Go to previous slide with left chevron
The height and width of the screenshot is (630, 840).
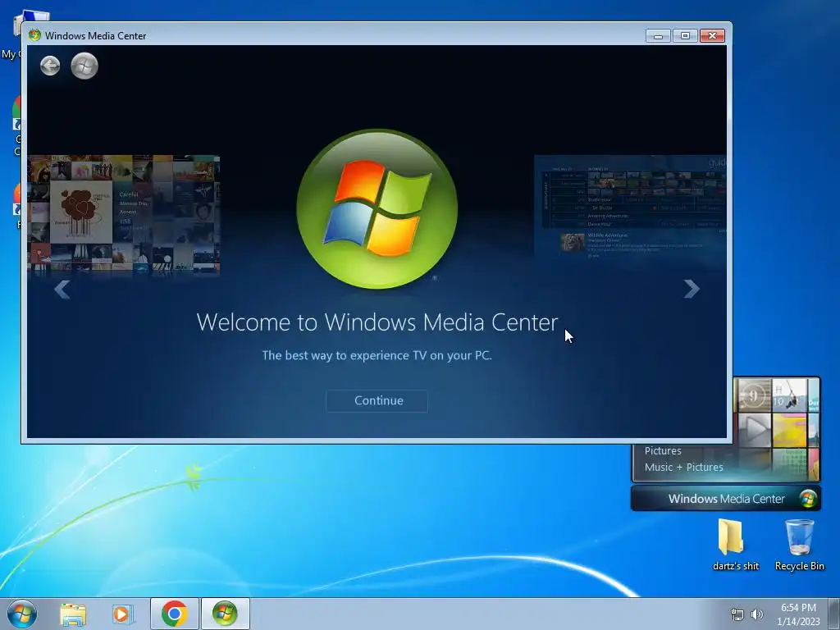62,290
